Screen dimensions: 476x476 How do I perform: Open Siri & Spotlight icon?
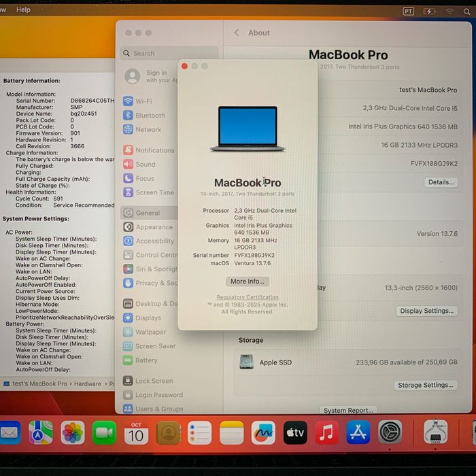coord(128,269)
